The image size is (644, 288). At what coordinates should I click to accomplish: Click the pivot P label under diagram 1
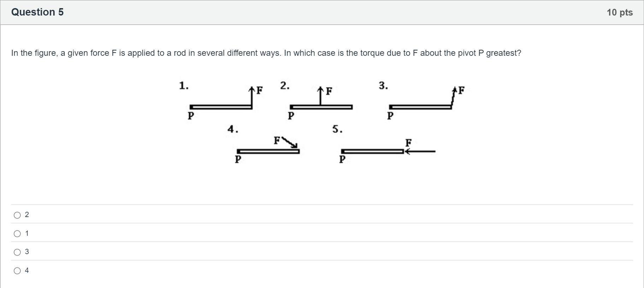(191, 115)
